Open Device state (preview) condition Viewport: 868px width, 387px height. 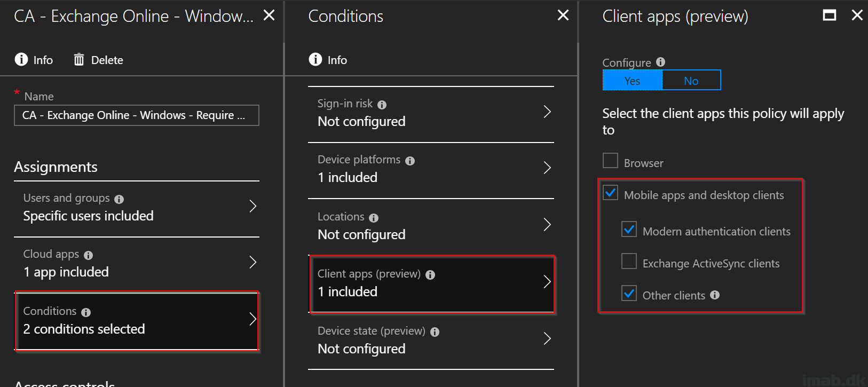(x=431, y=341)
